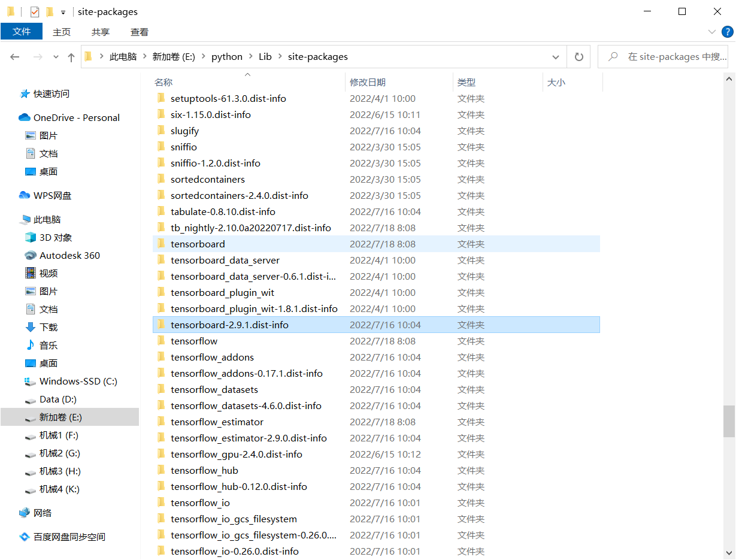736x560 pixels.
Task: Click the tensorflow folder icon
Action: [160, 341]
